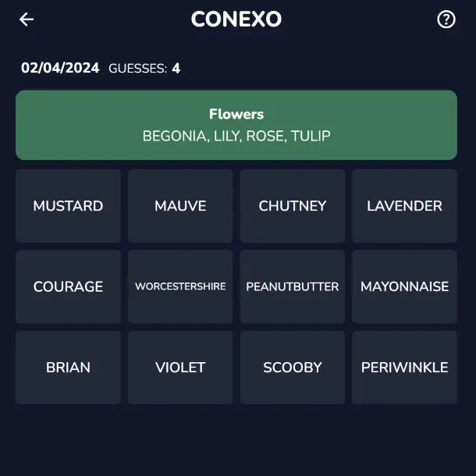Tap the SCOOBY tile
The width and height of the screenshot is (476, 476).
click(x=293, y=368)
